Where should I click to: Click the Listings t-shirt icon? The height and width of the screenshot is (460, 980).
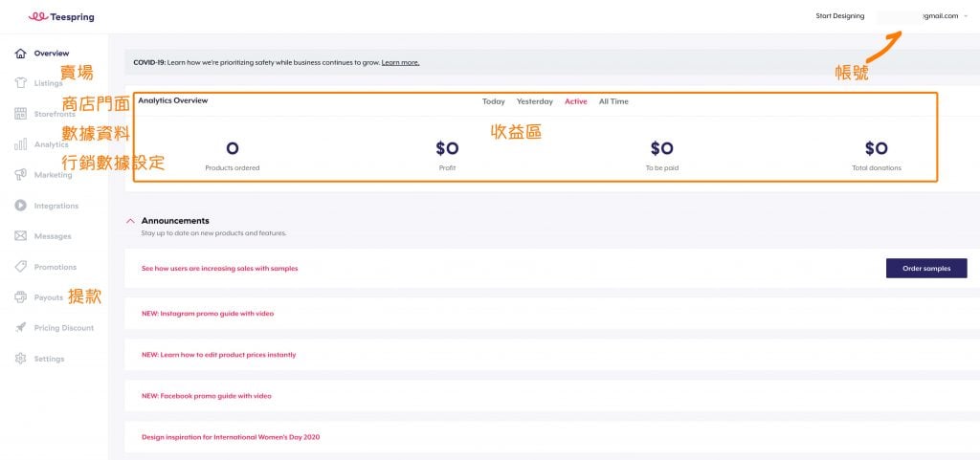21,83
